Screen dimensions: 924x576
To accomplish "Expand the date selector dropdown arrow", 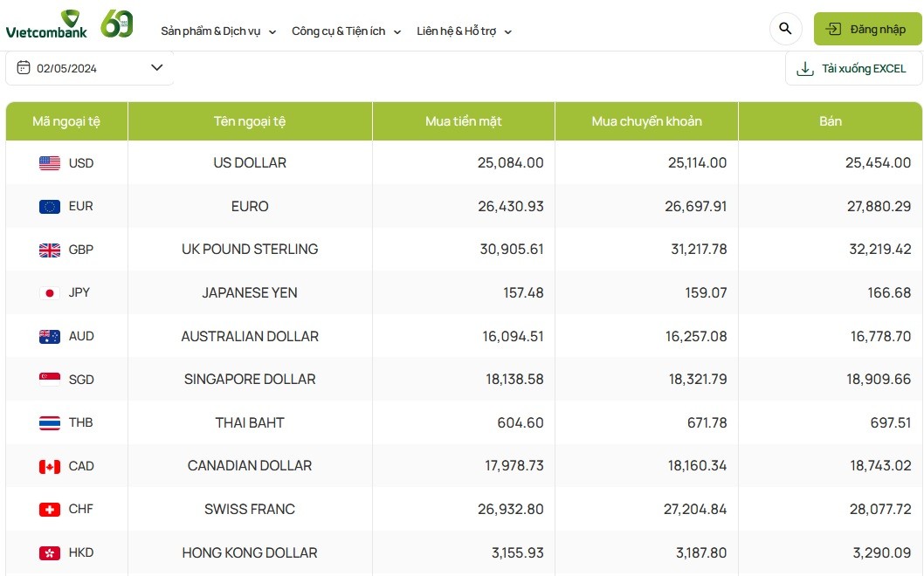I will pos(157,67).
